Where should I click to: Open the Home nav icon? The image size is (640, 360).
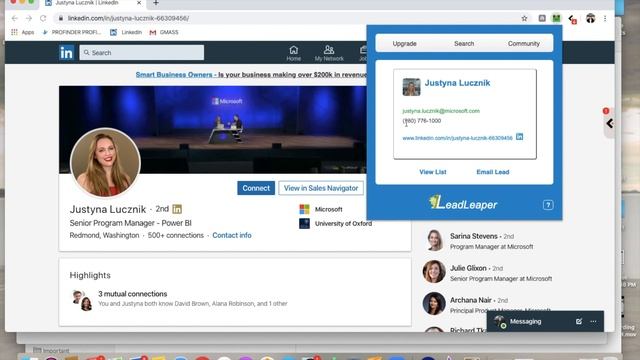293,53
